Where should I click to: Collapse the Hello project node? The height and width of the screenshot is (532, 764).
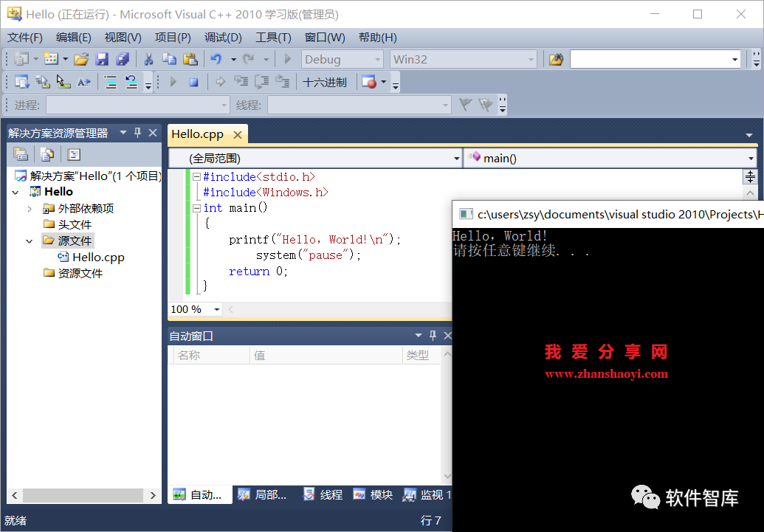click(x=16, y=192)
